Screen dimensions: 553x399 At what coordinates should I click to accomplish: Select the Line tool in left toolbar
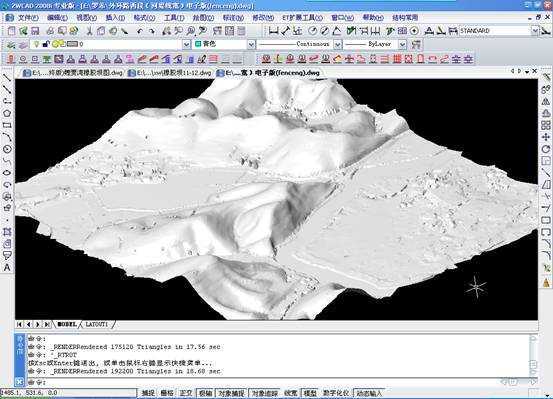pos(7,77)
